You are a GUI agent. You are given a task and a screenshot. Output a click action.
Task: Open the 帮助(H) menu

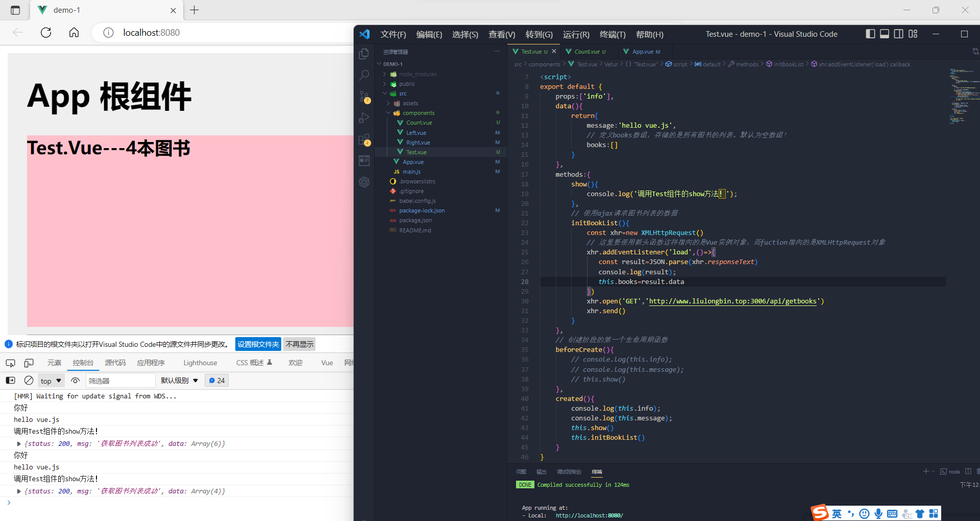(650, 34)
